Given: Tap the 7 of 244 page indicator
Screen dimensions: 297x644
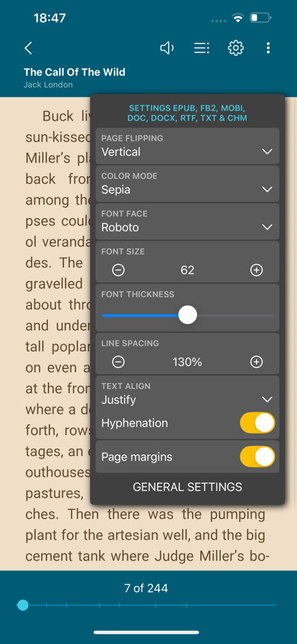Looking at the screenshot, I should click(146, 588).
